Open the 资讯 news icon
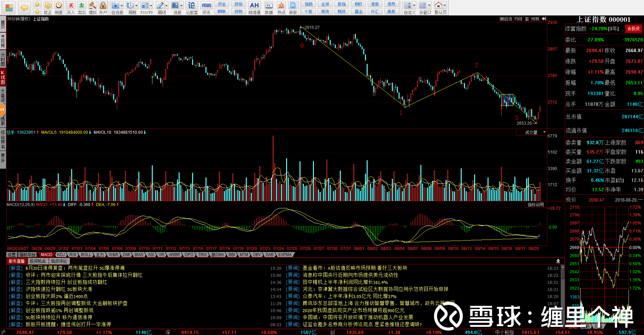 206,5
